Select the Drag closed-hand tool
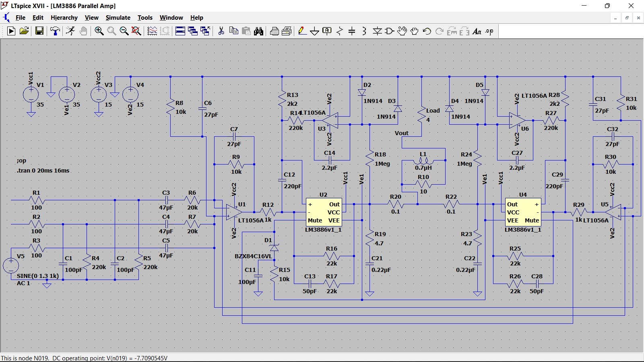644x362 pixels. click(x=415, y=31)
